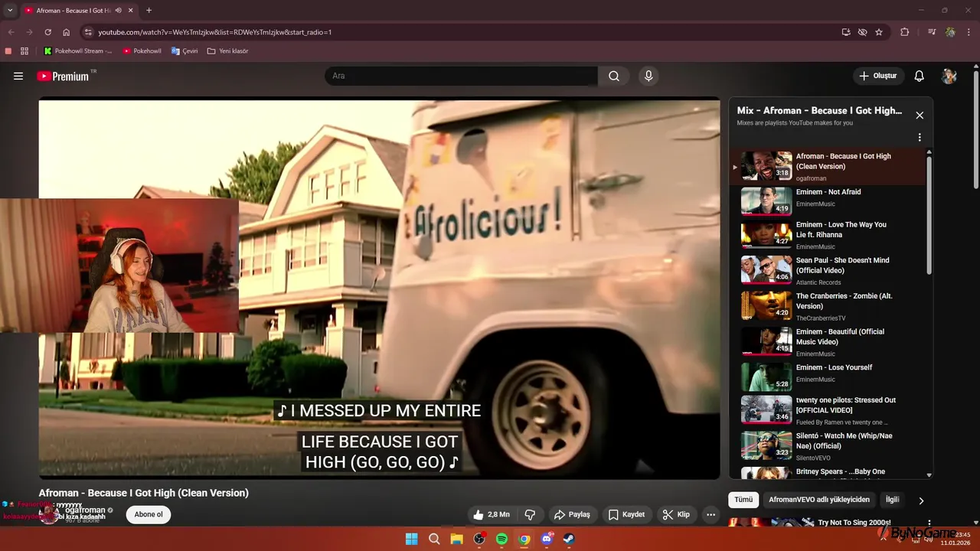Image resolution: width=980 pixels, height=551 pixels.
Task: Open Windows taskbar search
Action: [434, 539]
